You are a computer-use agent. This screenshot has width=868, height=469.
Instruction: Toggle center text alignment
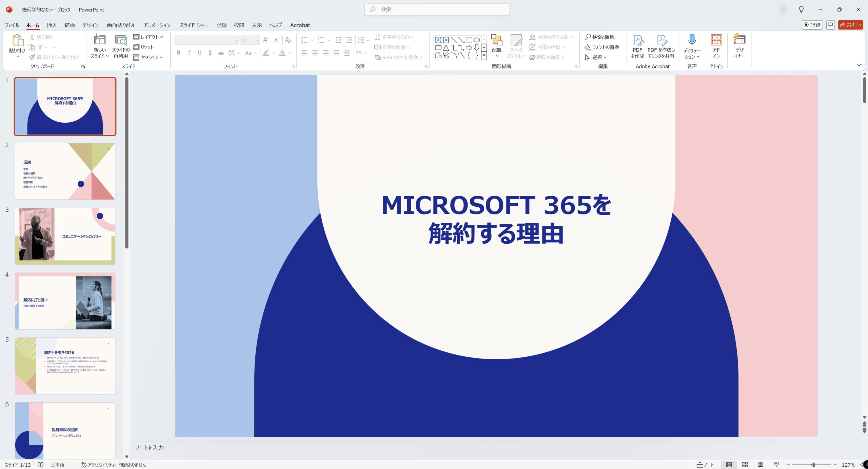315,53
